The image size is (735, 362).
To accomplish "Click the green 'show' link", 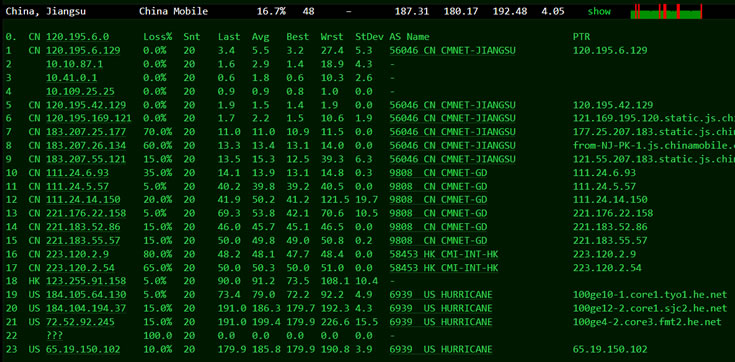I will click(599, 11).
